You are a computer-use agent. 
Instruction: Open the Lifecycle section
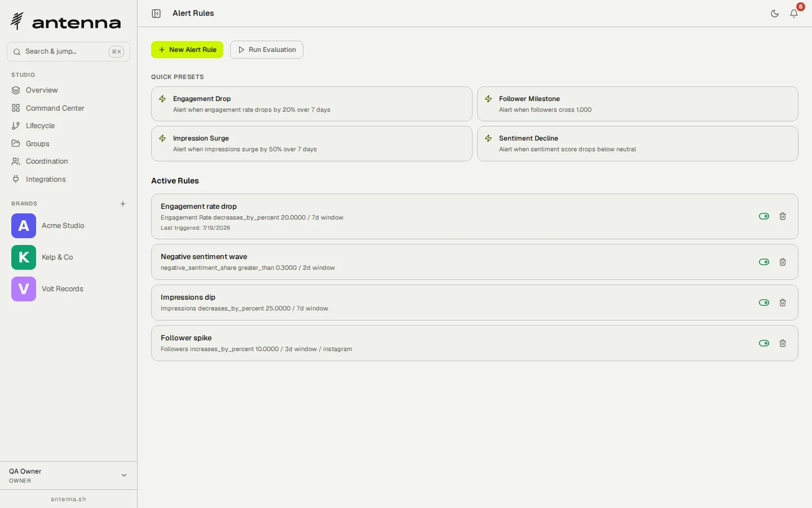point(68,126)
